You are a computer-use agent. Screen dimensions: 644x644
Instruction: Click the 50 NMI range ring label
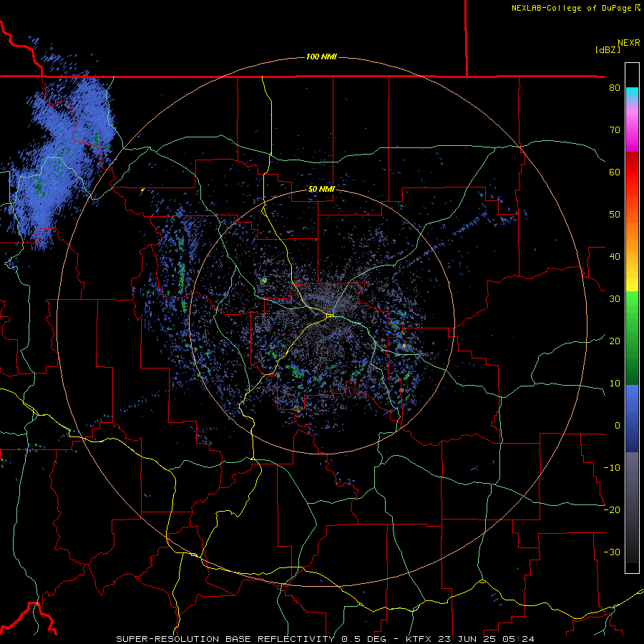pos(321,189)
